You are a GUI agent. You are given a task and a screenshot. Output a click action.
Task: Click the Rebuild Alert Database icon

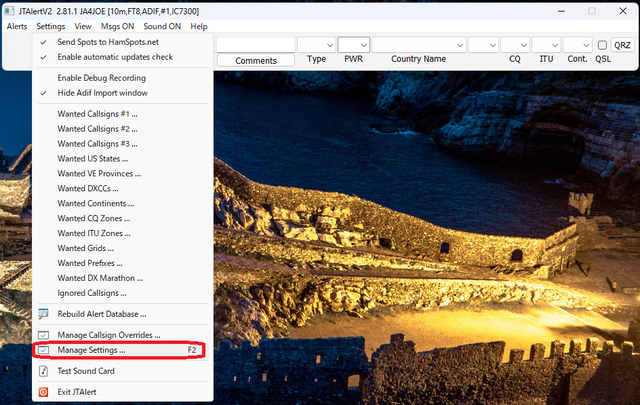(43, 314)
